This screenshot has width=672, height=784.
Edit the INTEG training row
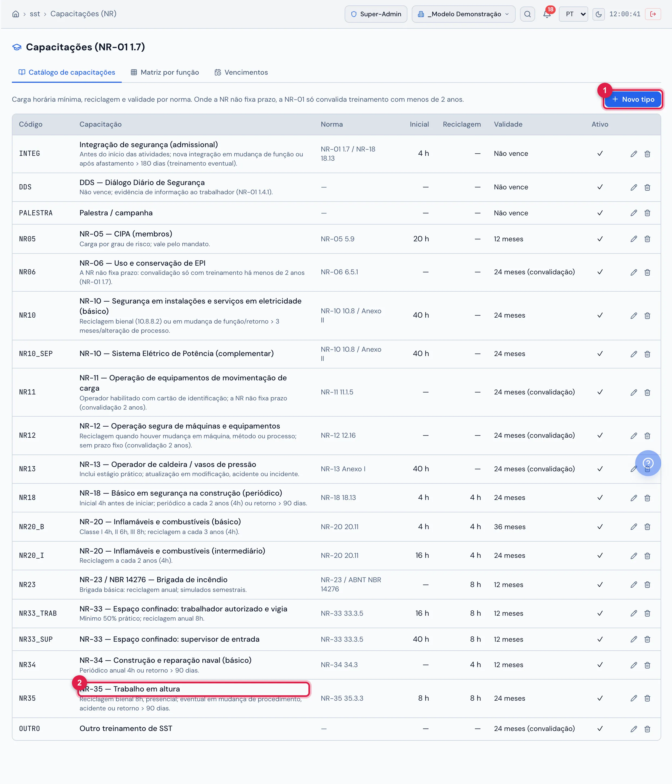pos(634,154)
